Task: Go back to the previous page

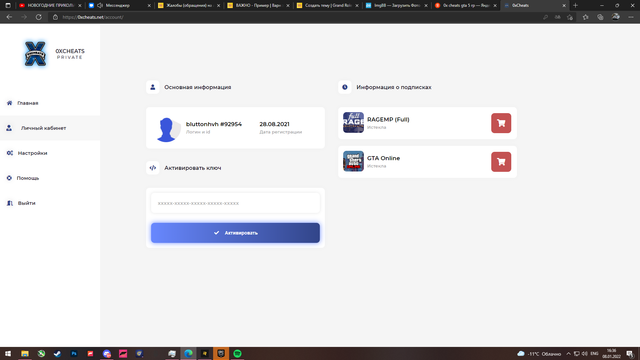Action: coord(9,17)
